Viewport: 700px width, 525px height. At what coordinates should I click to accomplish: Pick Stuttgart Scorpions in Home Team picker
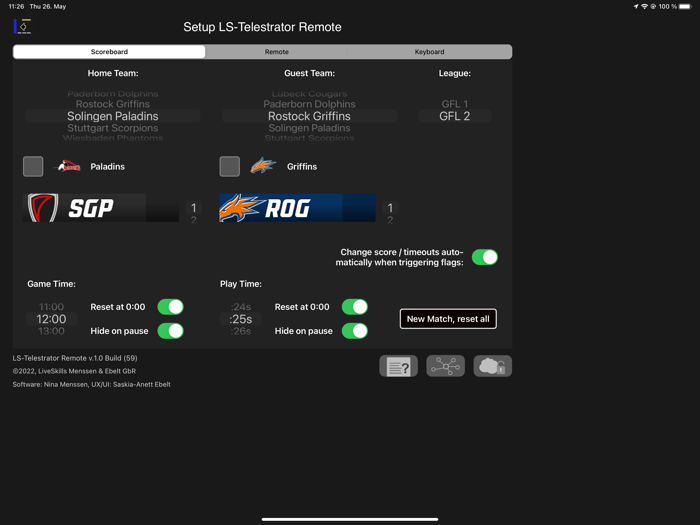click(113, 128)
